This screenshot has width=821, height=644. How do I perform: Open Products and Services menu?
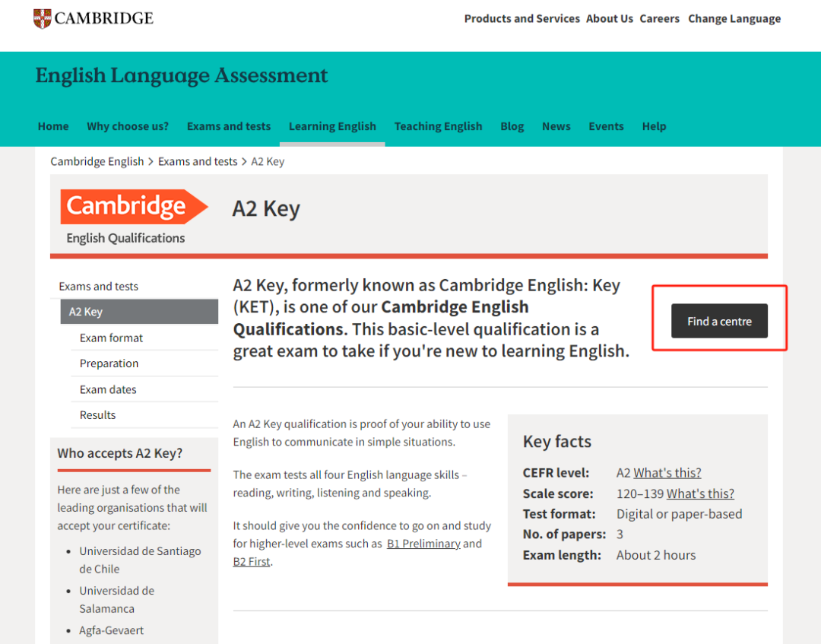pos(521,19)
